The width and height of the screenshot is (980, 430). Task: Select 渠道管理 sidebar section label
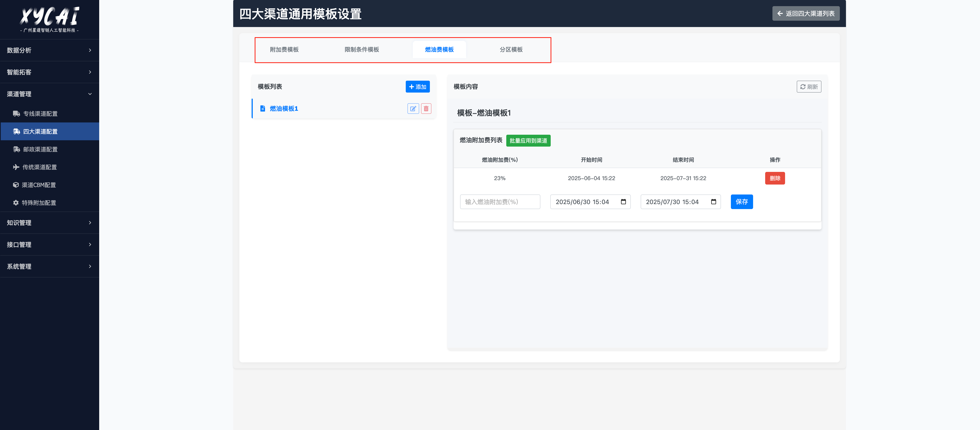tap(19, 94)
